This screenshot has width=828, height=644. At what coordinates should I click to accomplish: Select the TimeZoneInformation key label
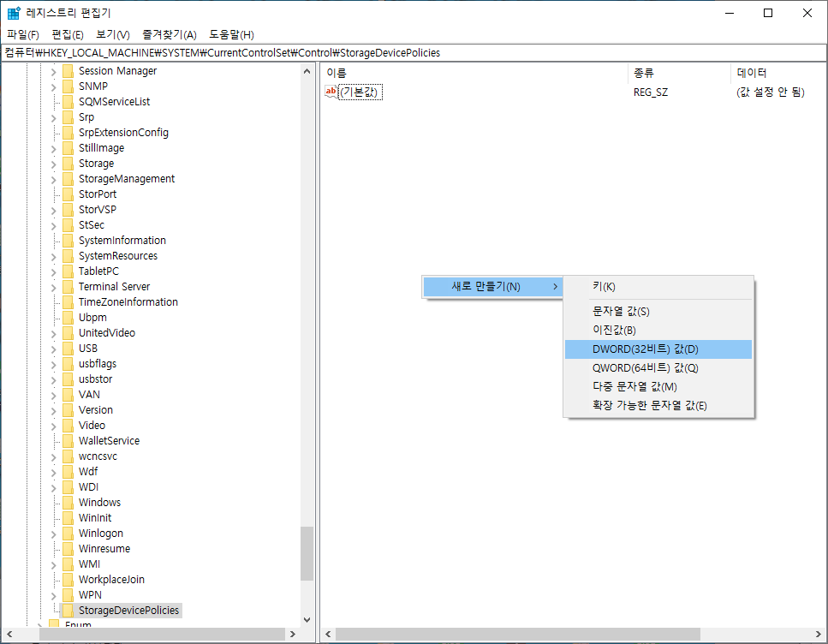coord(128,302)
